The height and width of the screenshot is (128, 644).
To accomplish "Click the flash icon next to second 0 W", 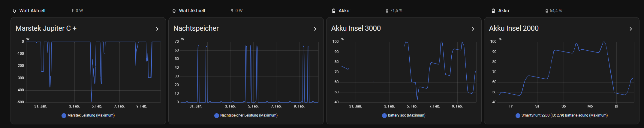I will 232,11.
